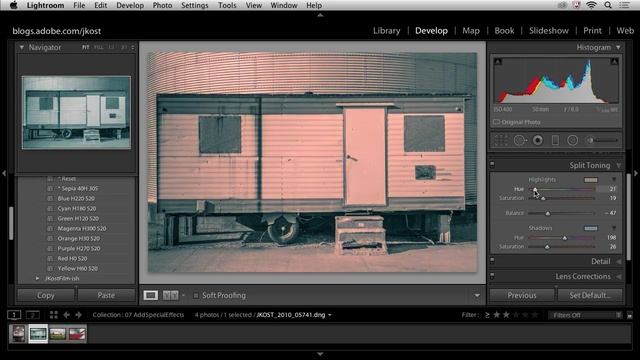This screenshot has width=640, height=360.
Task: Switch to Loupe view in the toolbar
Action: coord(151,295)
